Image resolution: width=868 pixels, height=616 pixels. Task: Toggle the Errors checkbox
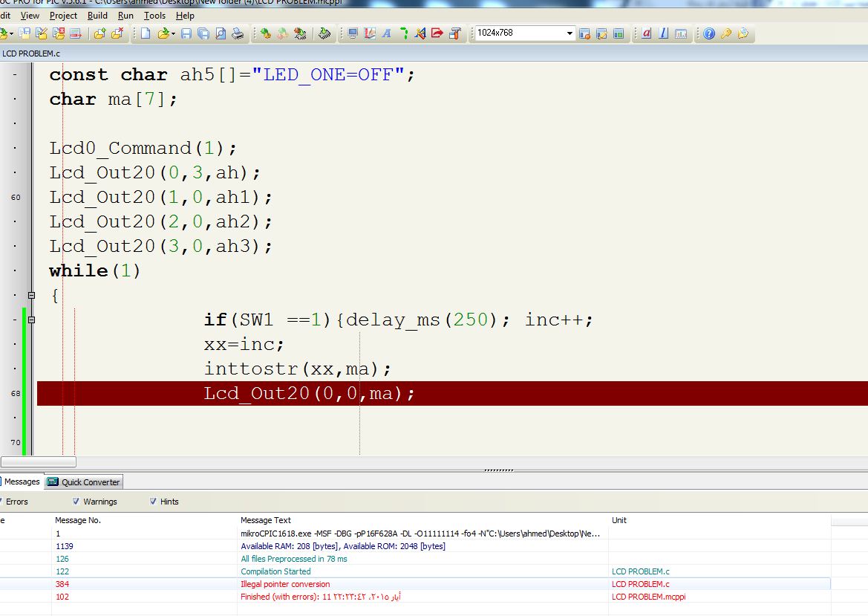[1, 502]
